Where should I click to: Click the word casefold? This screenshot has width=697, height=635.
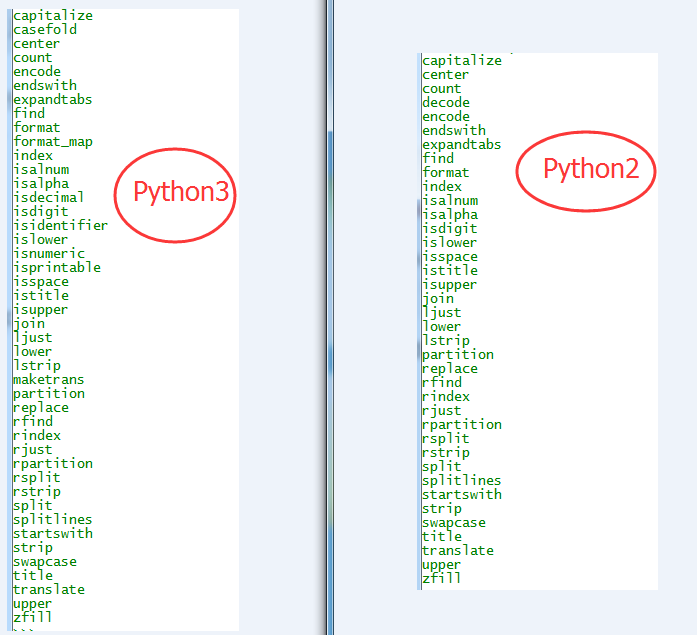tap(45, 29)
